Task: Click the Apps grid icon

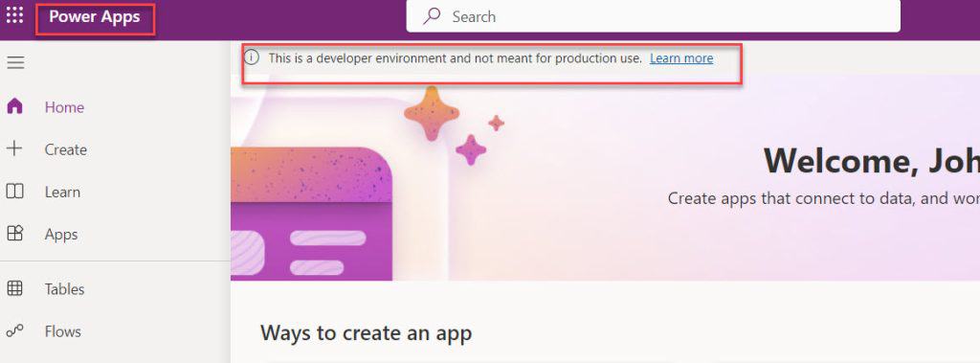Action: pyautogui.click(x=14, y=234)
